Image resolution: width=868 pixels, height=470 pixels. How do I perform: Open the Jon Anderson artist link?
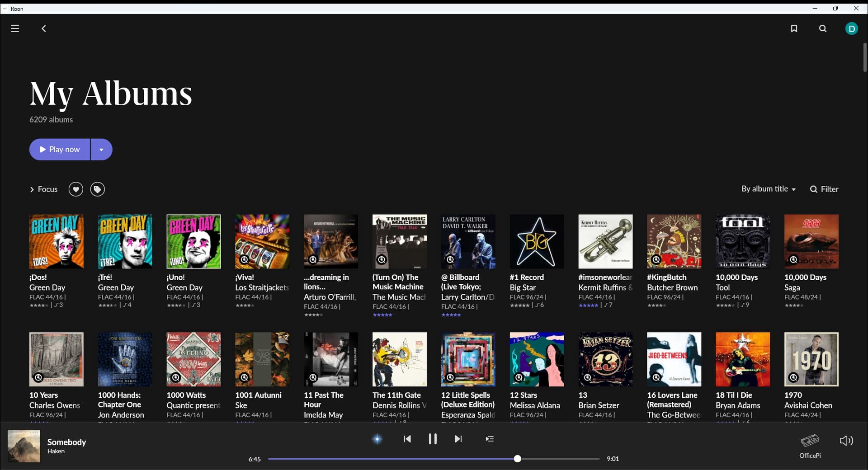[x=121, y=415]
